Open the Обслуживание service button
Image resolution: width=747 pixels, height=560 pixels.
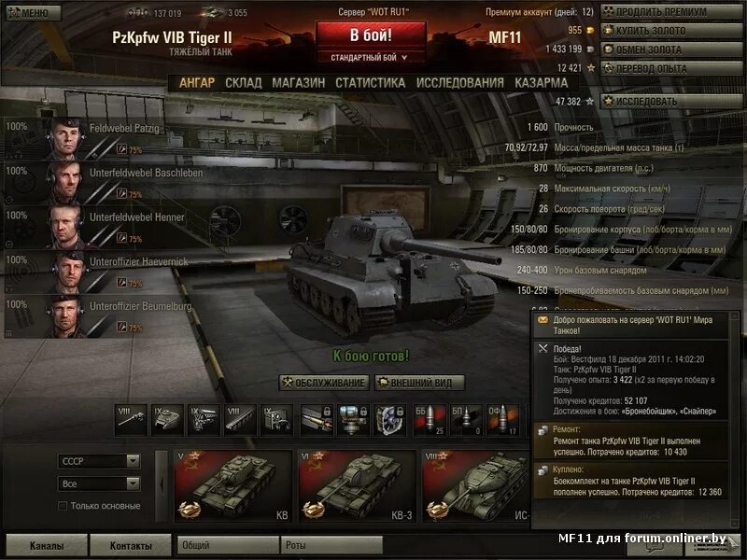(324, 383)
